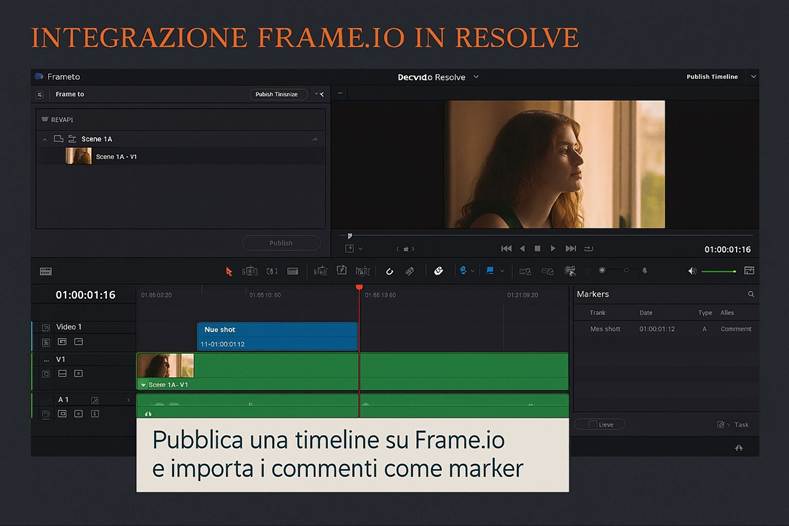Toggle auto select on Video 1 track
This screenshot has width=789, height=526.
point(62,342)
